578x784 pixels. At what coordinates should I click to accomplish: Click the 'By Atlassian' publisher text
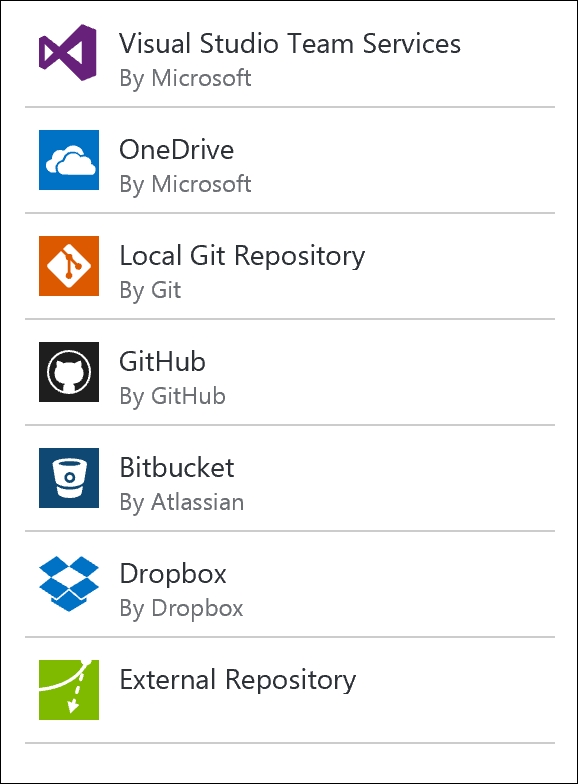click(182, 503)
